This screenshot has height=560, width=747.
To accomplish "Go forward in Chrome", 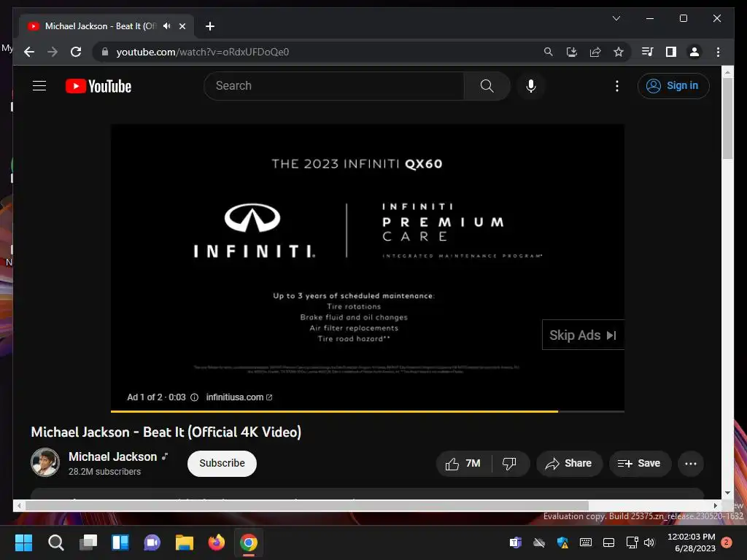I will click(53, 52).
